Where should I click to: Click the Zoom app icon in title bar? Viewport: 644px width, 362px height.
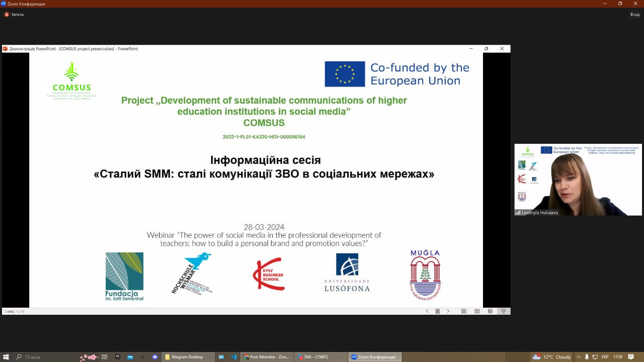pos(4,4)
